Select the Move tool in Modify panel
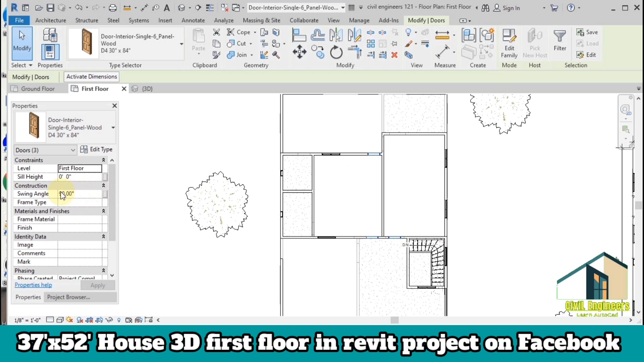644x362 pixels. tap(299, 52)
